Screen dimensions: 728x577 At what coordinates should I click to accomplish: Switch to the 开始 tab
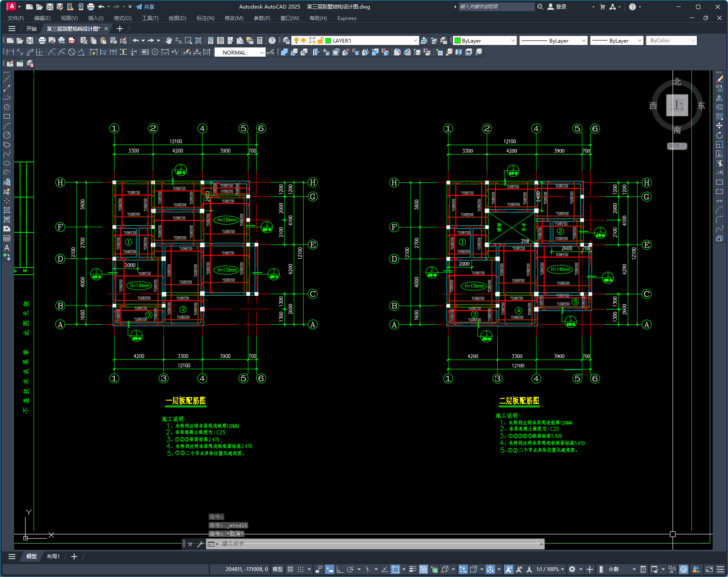tap(32, 29)
